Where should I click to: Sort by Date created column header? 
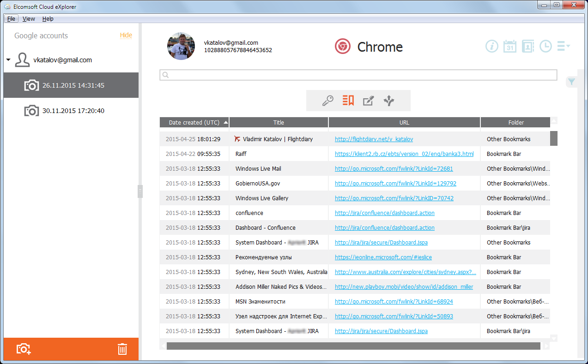coord(194,122)
